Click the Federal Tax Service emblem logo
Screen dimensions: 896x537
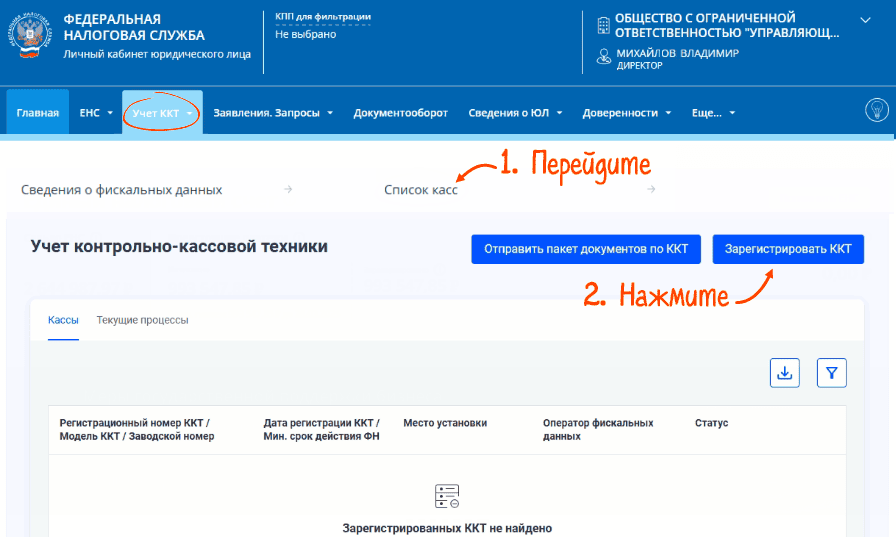point(32,37)
